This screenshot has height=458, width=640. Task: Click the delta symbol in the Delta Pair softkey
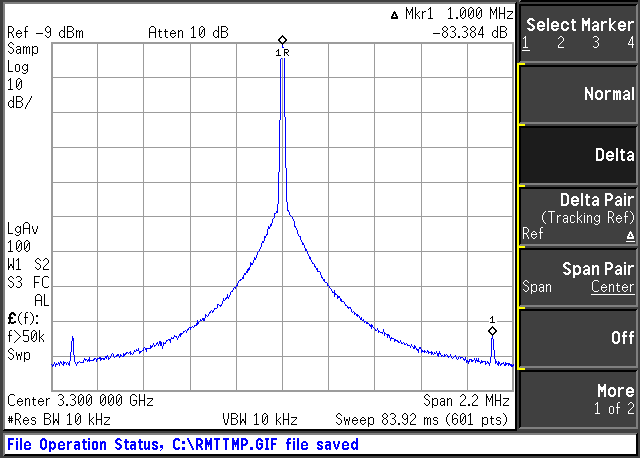[x=629, y=235]
